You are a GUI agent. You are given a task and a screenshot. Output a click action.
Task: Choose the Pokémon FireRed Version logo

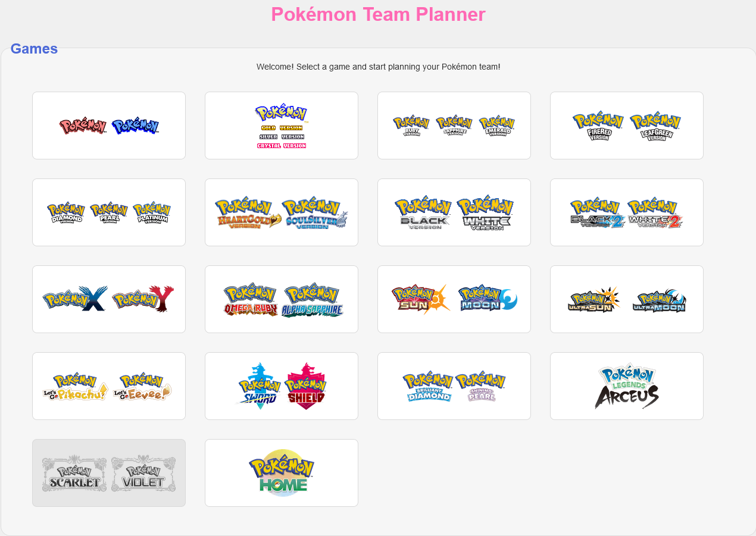click(598, 126)
